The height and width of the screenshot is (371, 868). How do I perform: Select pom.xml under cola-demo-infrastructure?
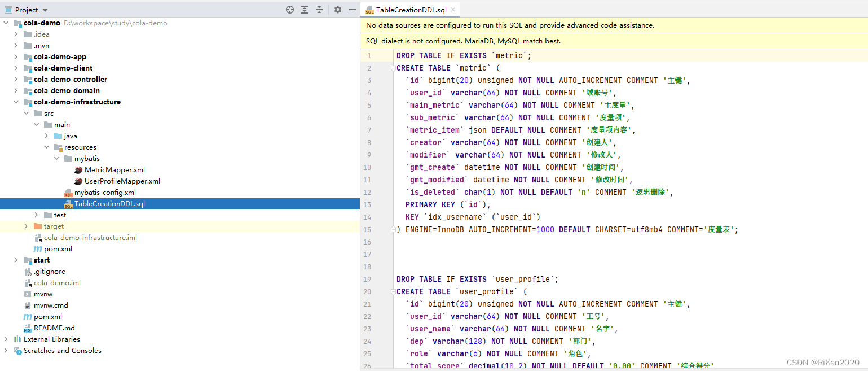click(x=58, y=249)
